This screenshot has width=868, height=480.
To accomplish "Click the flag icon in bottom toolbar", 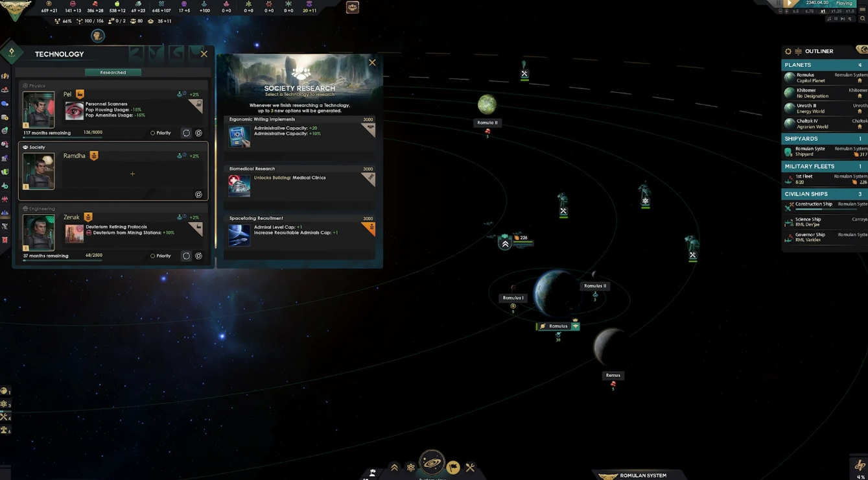I will pyautogui.click(x=453, y=468).
